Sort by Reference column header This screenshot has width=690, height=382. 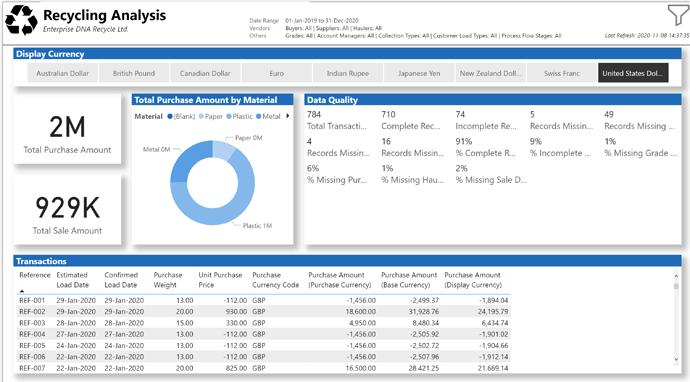tap(35, 275)
